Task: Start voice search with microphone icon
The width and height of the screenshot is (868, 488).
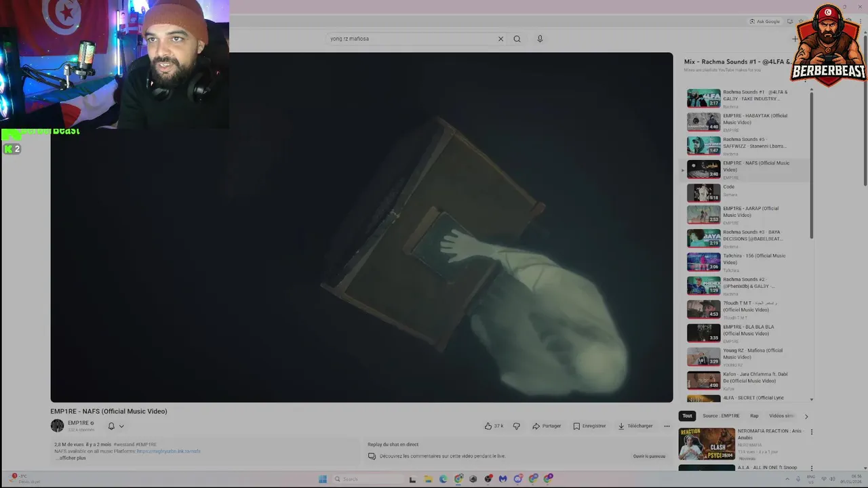Action: click(x=540, y=39)
